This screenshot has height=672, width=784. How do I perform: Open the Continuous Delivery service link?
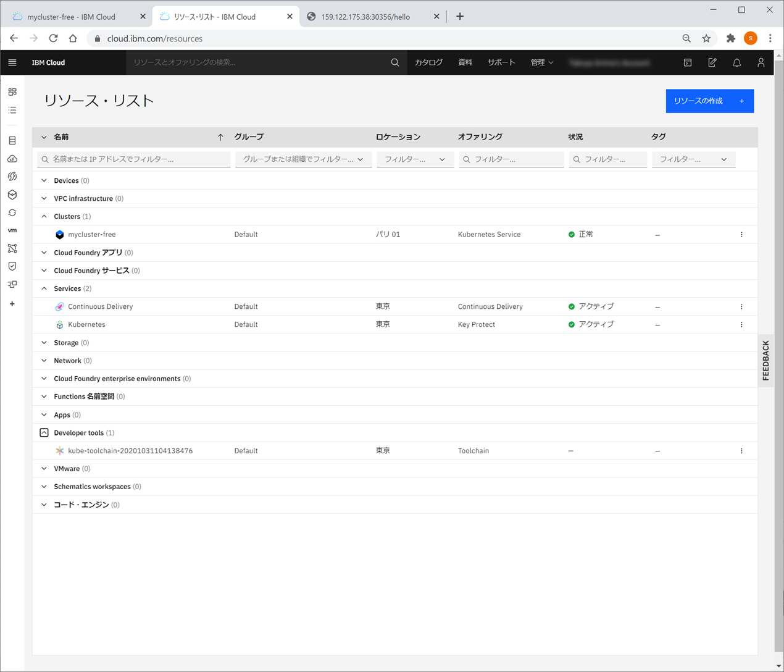click(x=100, y=306)
